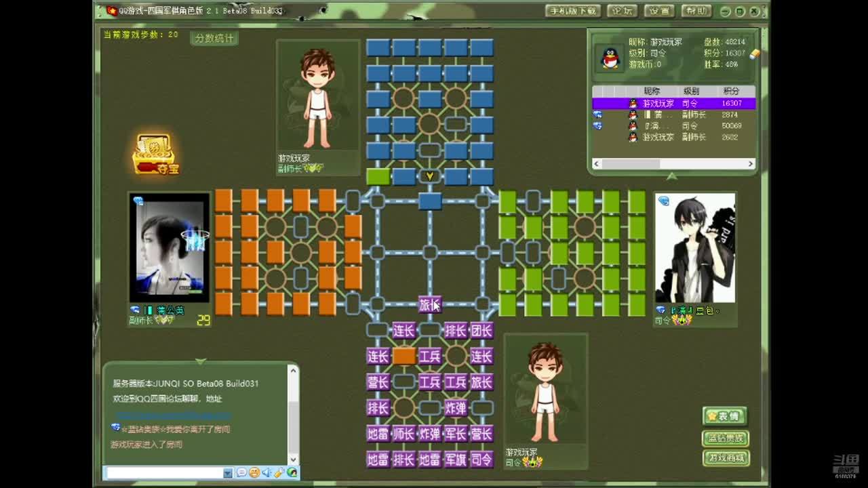868x488 pixels.
Task: Open the chat bubble quick-phrase icon
Action: [x=241, y=472]
